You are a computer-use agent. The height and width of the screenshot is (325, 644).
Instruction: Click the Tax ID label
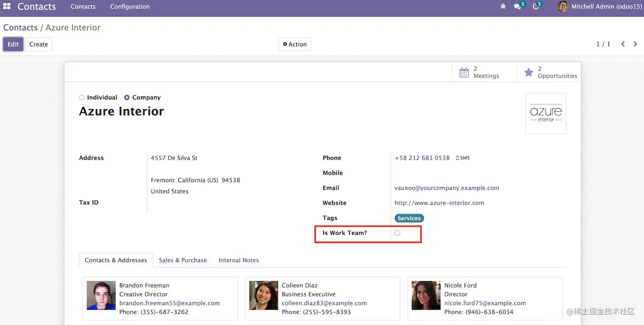pyautogui.click(x=89, y=203)
